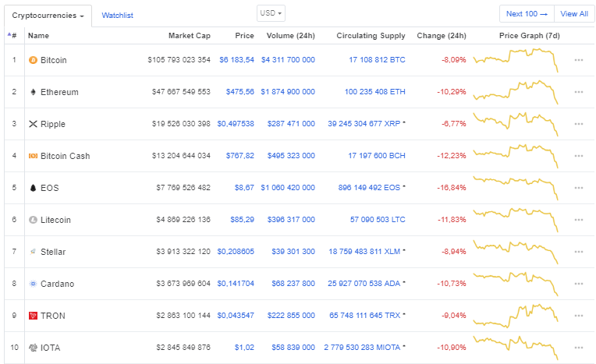Open the three-dot menu for Bitcoin row
Viewport: 596px width, 364px height.
579,60
